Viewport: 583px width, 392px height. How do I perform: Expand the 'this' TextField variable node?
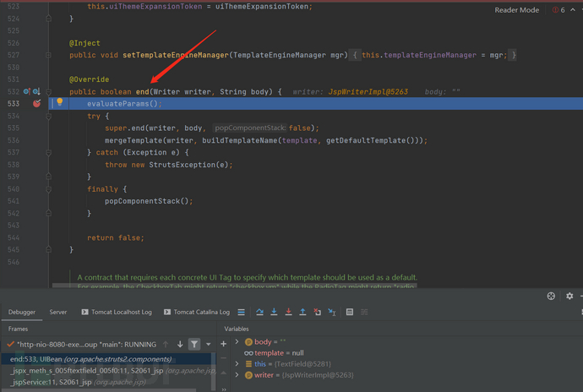pos(237,363)
